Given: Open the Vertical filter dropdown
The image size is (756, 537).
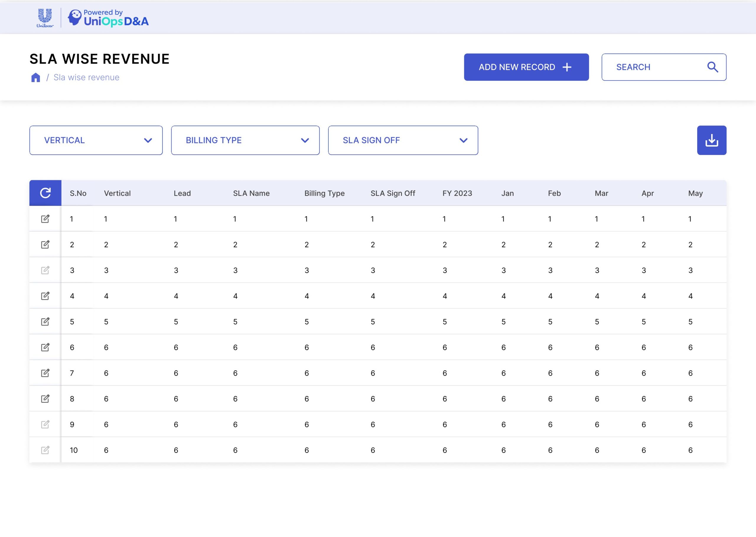Looking at the screenshot, I should tap(96, 140).
